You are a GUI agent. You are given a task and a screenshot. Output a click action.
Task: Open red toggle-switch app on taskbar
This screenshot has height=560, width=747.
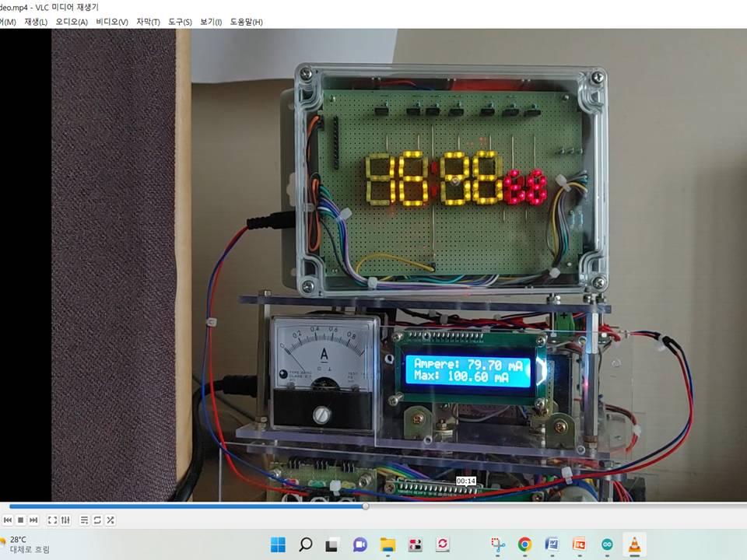[x=415, y=544]
